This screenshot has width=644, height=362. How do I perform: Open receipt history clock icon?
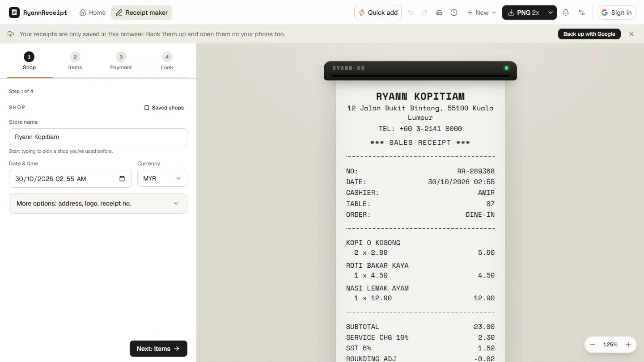454,13
